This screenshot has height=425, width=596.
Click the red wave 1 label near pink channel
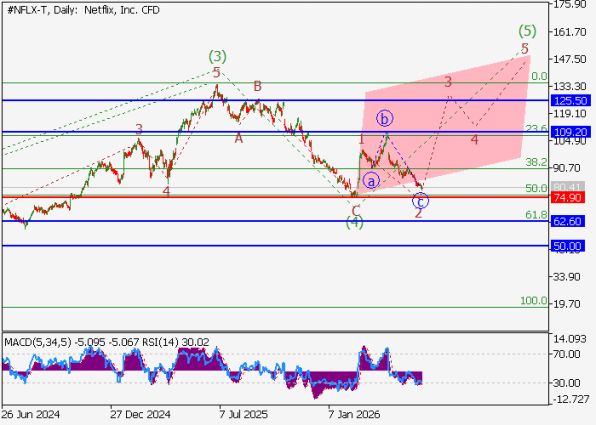coord(361,139)
